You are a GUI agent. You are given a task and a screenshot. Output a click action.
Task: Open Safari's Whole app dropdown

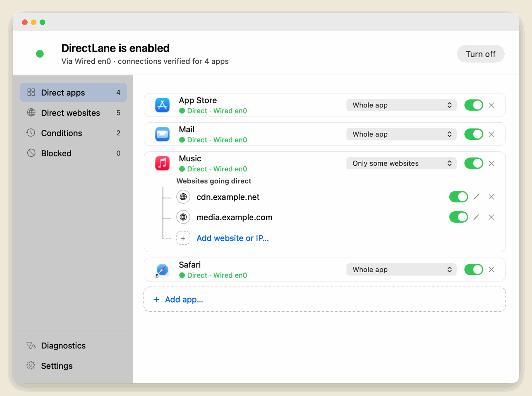coord(401,270)
